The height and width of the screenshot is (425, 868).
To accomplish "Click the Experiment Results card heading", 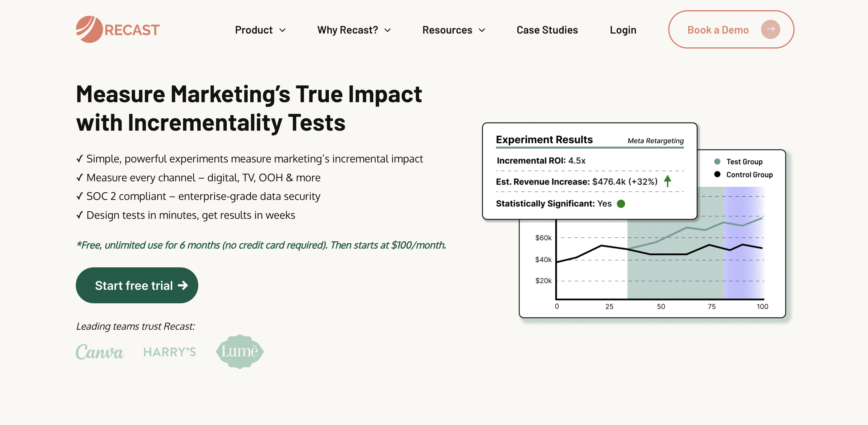I will pyautogui.click(x=544, y=139).
